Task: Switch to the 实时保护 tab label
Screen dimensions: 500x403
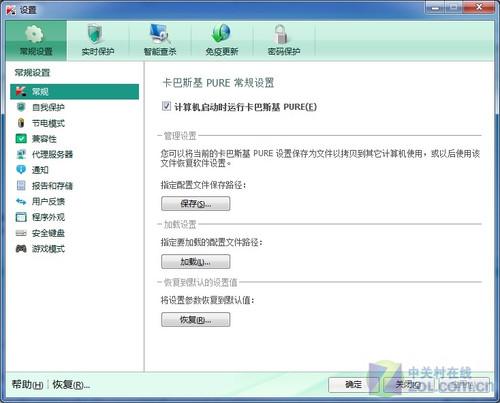Action: tap(98, 52)
